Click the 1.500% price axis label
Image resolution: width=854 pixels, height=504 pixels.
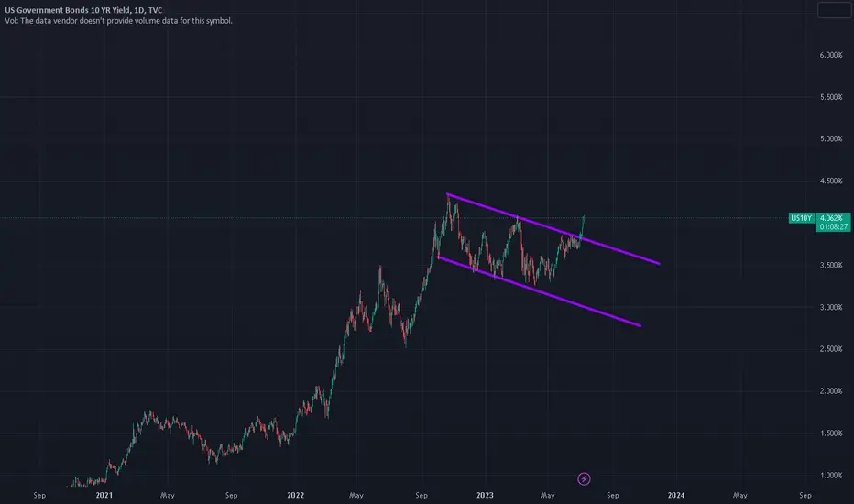tap(830, 433)
